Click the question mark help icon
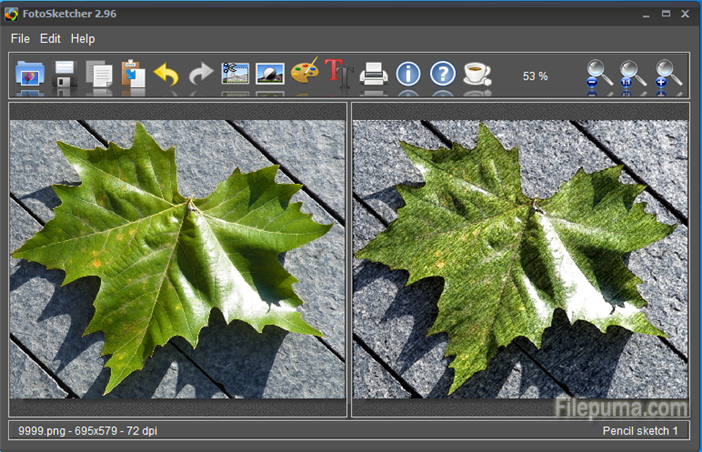The height and width of the screenshot is (452, 702). pos(442,75)
